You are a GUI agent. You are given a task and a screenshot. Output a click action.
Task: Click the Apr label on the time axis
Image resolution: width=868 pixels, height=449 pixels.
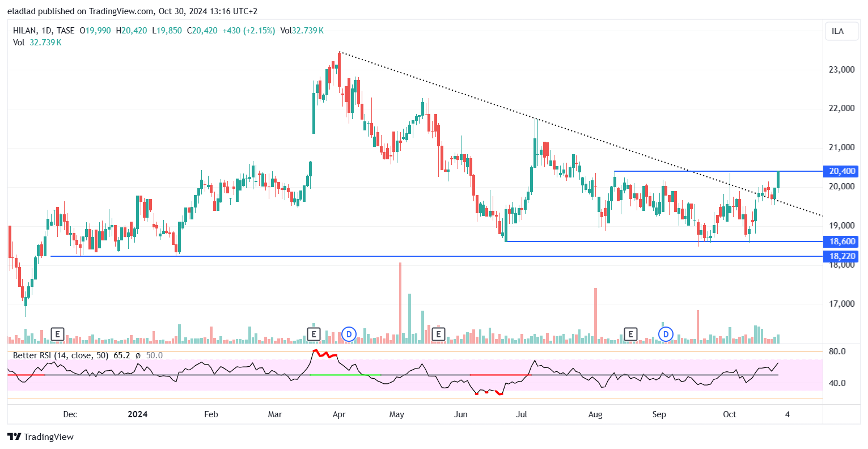[x=339, y=414]
